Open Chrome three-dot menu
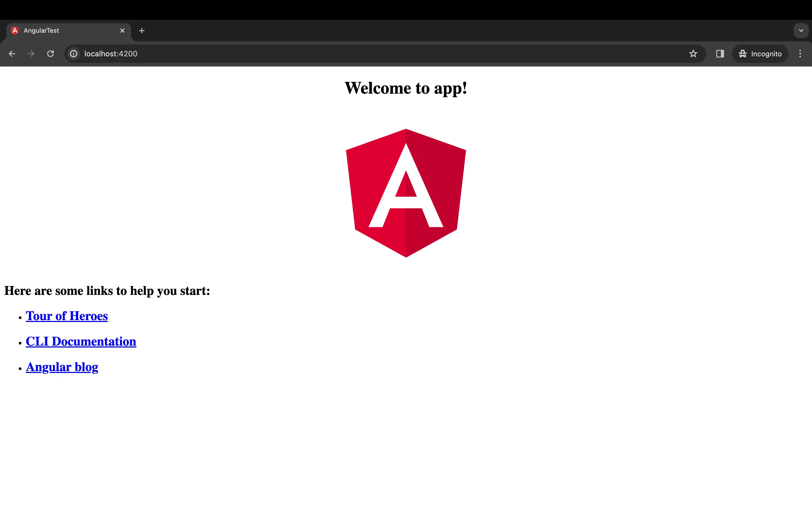Screen dimensions: 812x527 pos(800,54)
